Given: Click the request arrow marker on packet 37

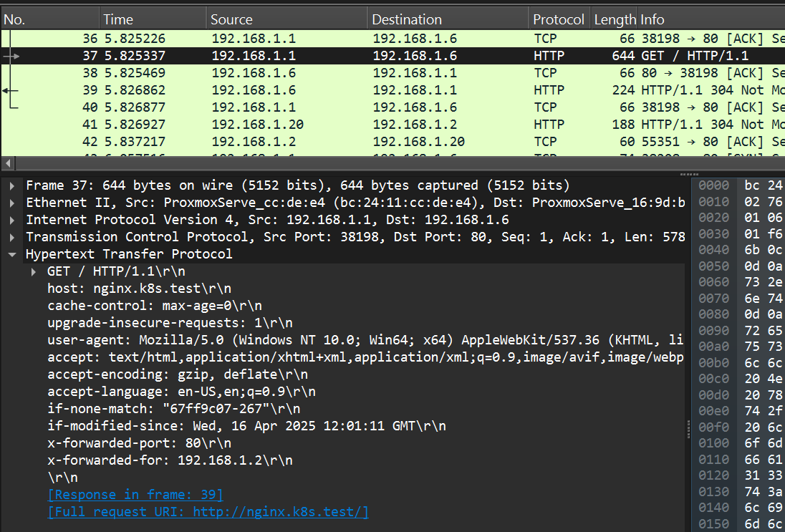Looking at the screenshot, I should 12,56.
